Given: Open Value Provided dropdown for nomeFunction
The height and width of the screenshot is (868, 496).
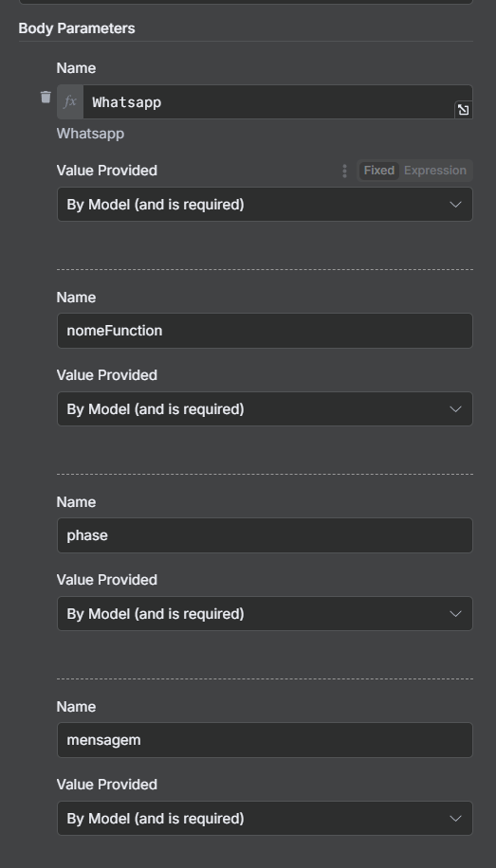Looking at the screenshot, I should [x=265, y=409].
